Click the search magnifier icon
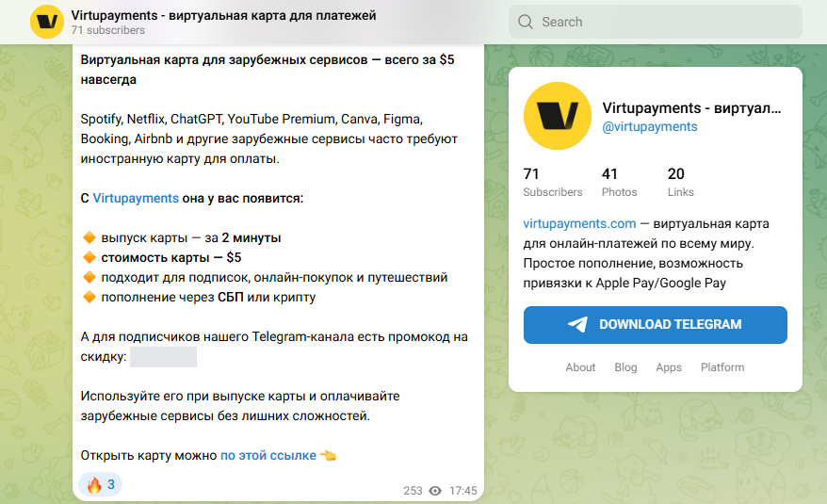Image resolution: width=827 pixels, height=504 pixels. click(x=526, y=22)
